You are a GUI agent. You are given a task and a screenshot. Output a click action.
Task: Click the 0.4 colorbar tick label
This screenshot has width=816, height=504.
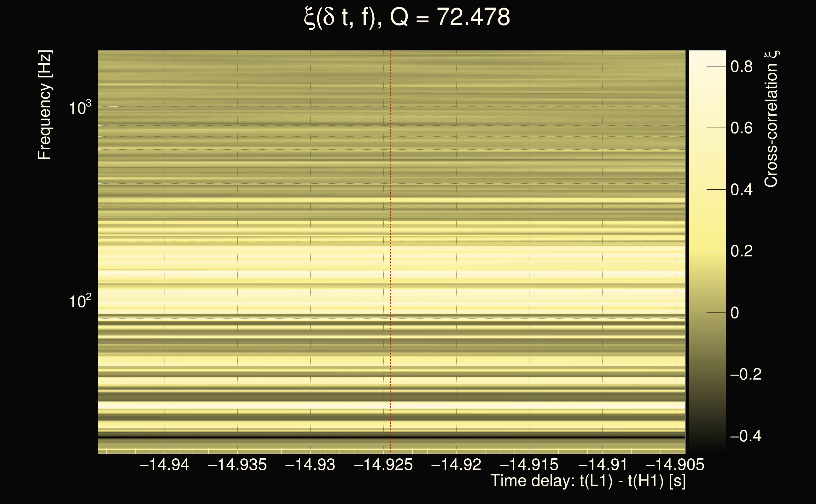pyautogui.click(x=741, y=190)
